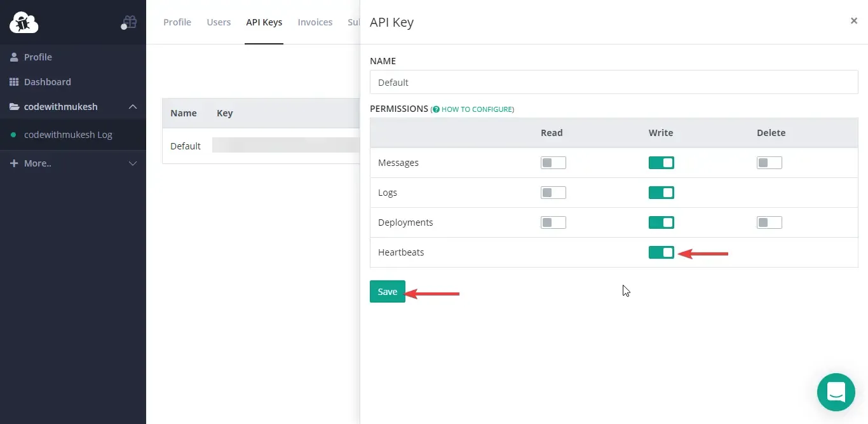The height and width of the screenshot is (424, 868).
Task: Expand the More.. sidebar section
Action: (x=133, y=163)
